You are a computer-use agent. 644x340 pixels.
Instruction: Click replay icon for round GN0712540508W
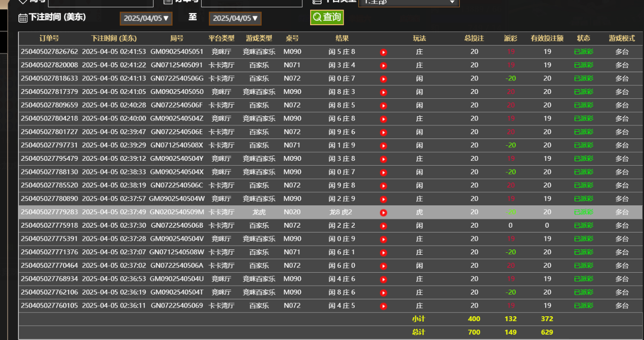(383, 253)
